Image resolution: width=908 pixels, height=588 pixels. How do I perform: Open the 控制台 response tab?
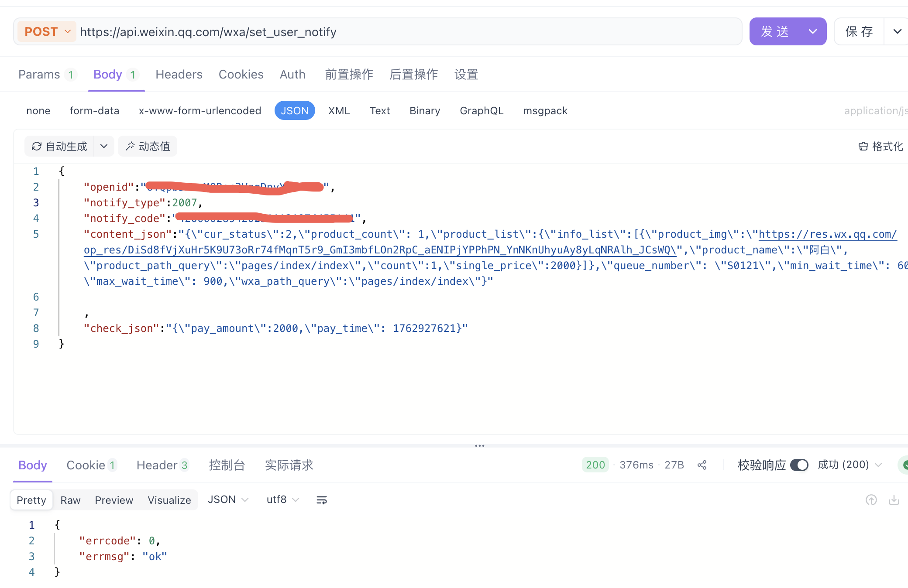click(227, 465)
